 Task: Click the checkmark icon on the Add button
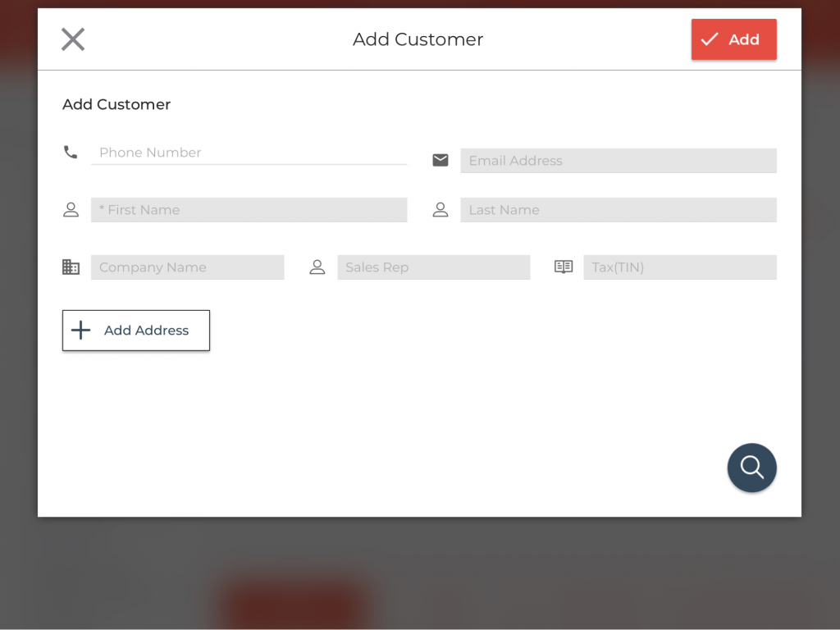(710, 39)
